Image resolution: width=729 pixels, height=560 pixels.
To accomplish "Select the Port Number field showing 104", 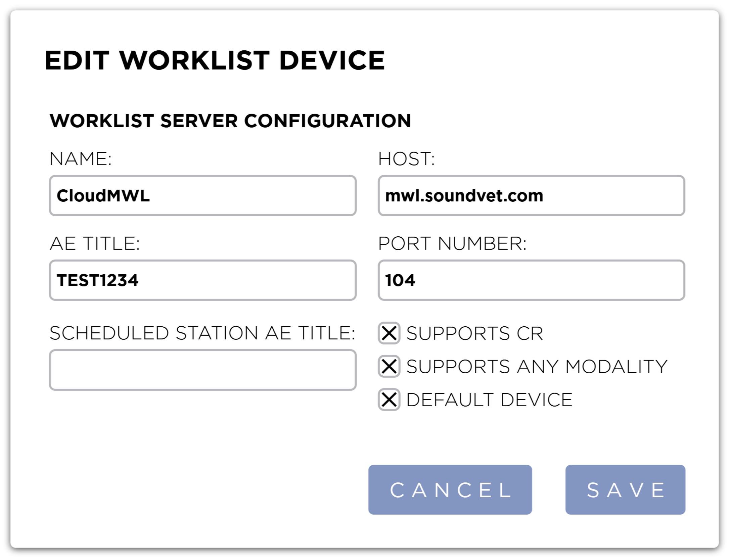I will point(531,280).
